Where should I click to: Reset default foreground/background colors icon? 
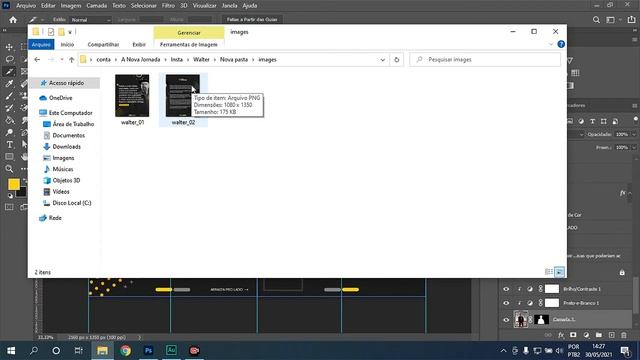click(x=10, y=196)
